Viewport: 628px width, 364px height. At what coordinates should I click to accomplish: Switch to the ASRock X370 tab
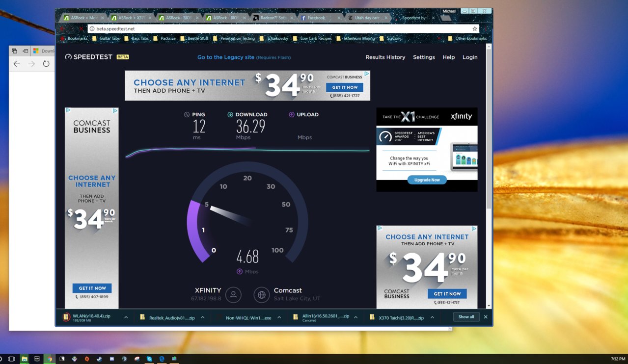coord(130,18)
